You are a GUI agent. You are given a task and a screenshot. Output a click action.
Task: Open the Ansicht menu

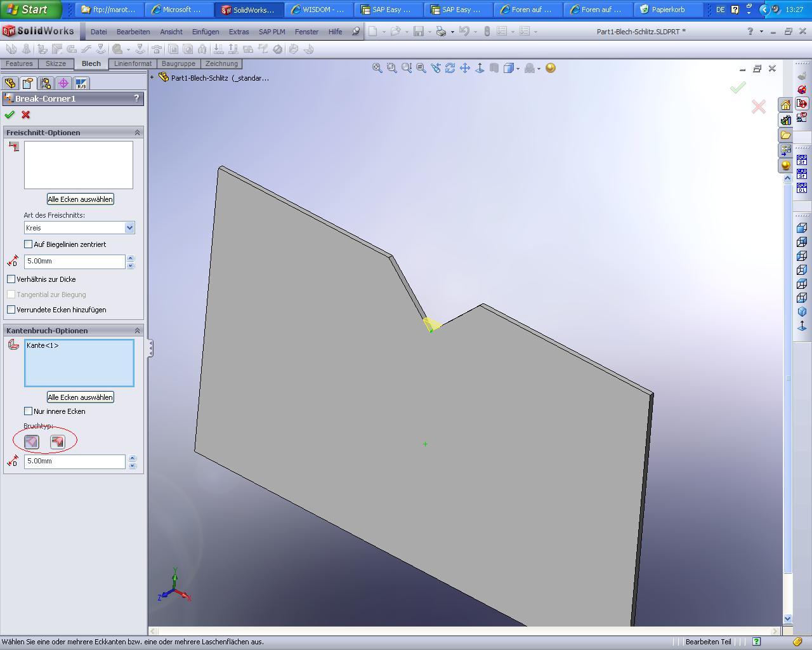click(171, 31)
